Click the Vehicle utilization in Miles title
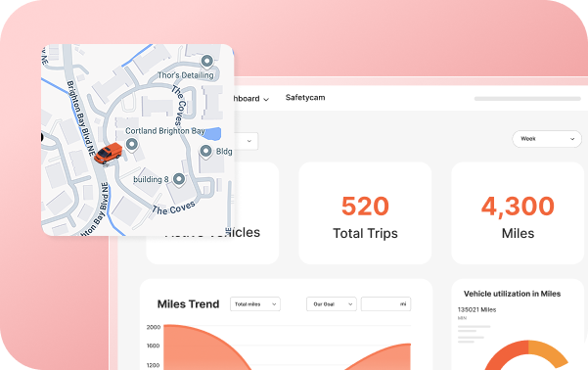588x370 pixels. [513, 294]
